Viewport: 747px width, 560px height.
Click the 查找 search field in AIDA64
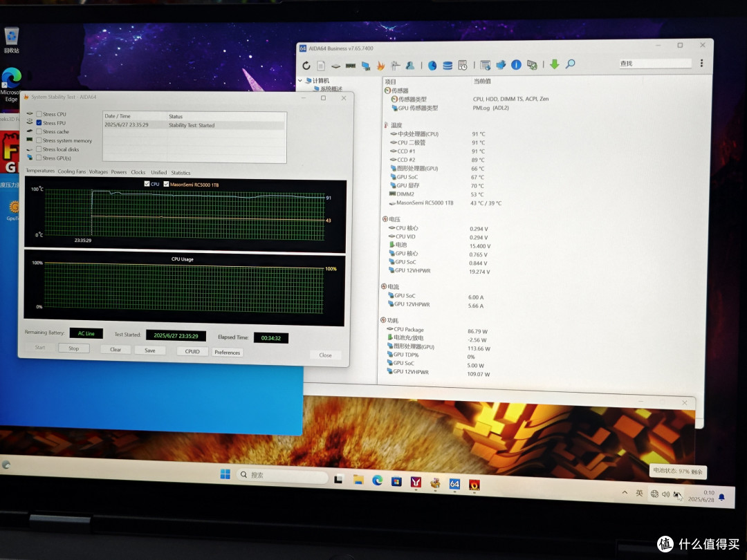point(655,64)
